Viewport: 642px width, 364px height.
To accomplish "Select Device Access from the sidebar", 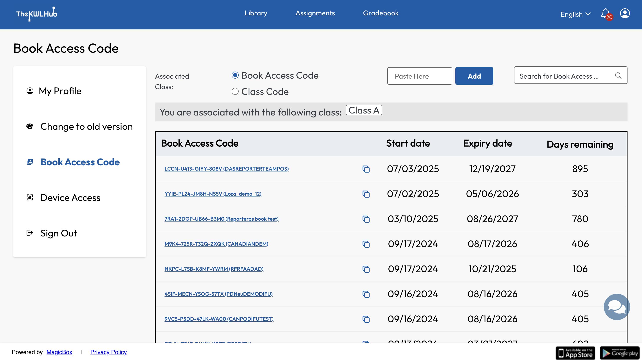I will click(x=70, y=198).
